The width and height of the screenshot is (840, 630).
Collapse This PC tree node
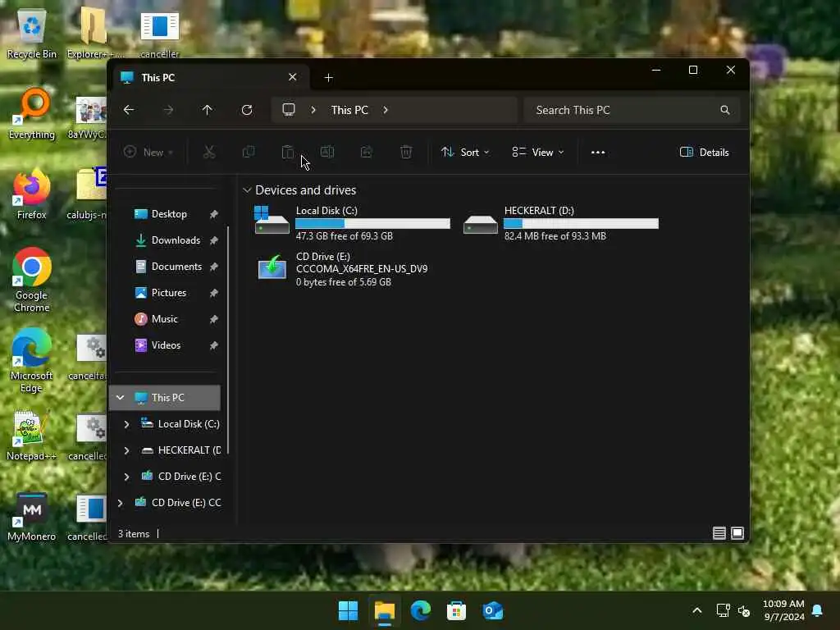(120, 398)
